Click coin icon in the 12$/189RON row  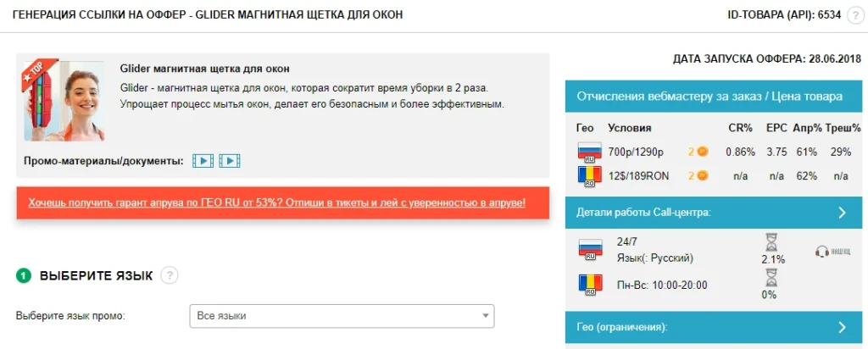[702, 176]
